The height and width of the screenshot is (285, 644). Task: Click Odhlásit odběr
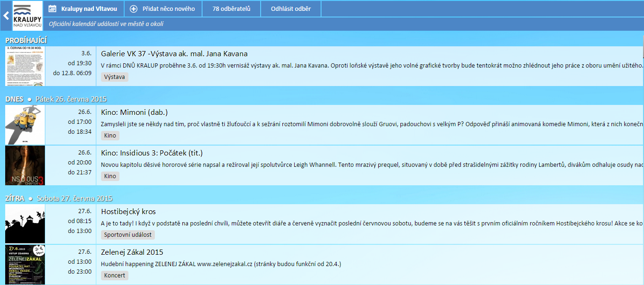[x=291, y=9]
